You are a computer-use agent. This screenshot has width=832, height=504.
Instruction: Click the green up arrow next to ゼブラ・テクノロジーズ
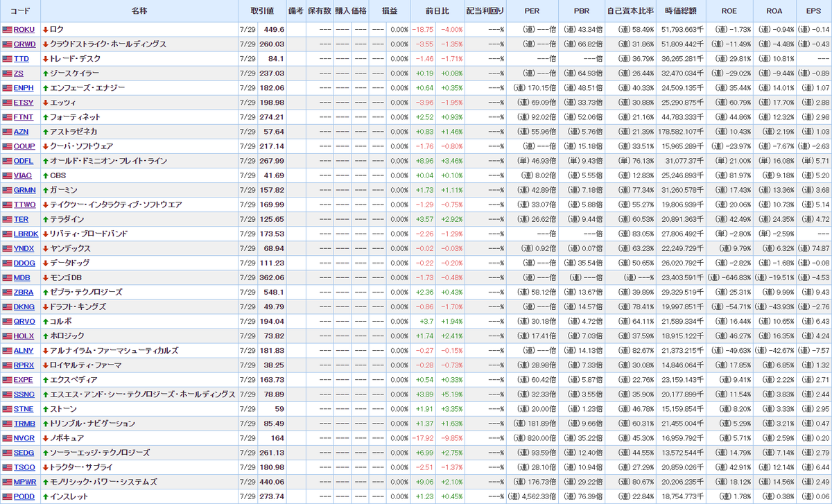pos(46,292)
